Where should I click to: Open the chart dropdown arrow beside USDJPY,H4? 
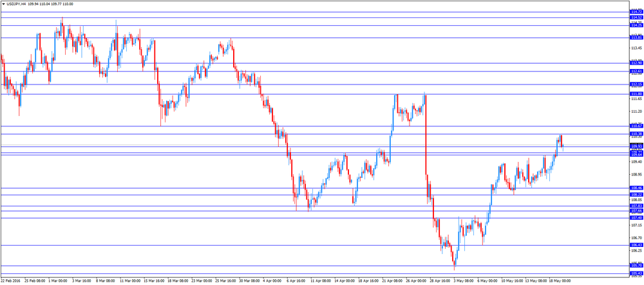tap(3, 4)
